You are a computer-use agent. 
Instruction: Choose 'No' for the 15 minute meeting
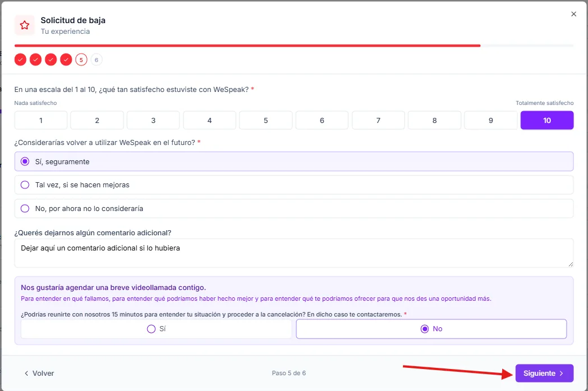pos(431,329)
